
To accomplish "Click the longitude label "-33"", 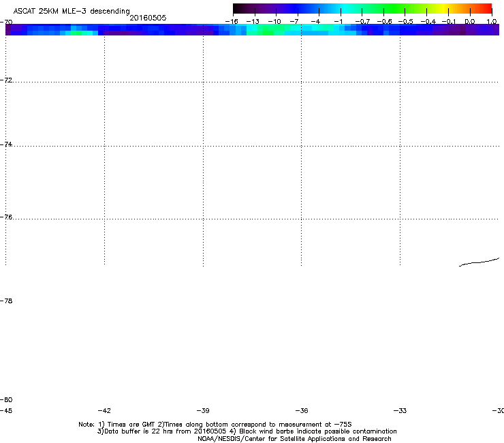I will (x=400, y=410).
